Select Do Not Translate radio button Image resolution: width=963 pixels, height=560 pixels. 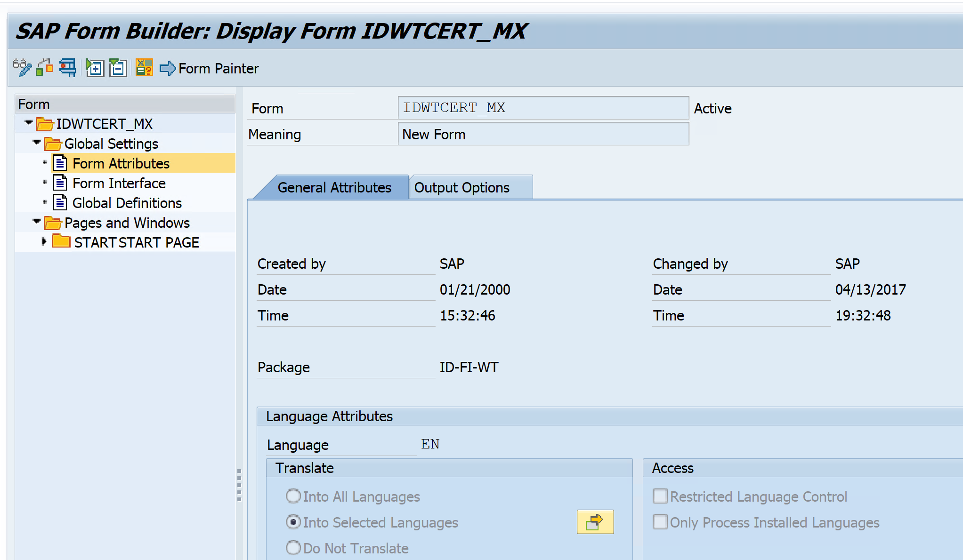pyautogui.click(x=293, y=548)
